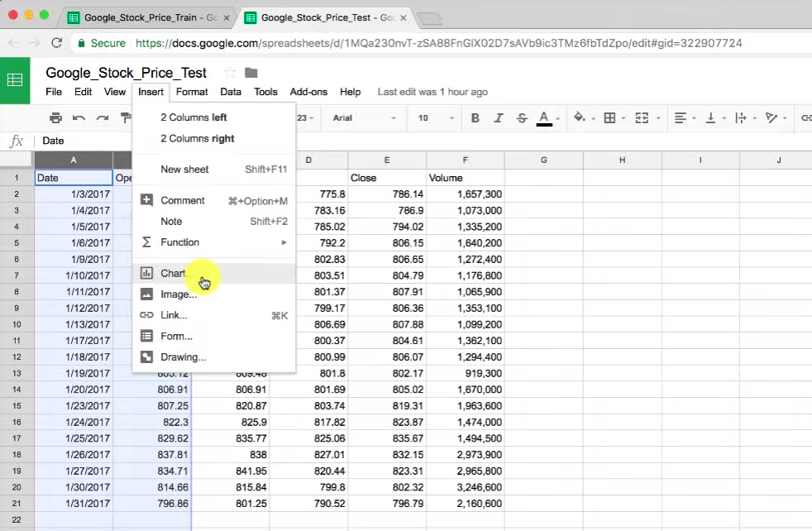Image resolution: width=812 pixels, height=531 pixels.
Task: Star this spreadsheet document
Action: pos(230,73)
